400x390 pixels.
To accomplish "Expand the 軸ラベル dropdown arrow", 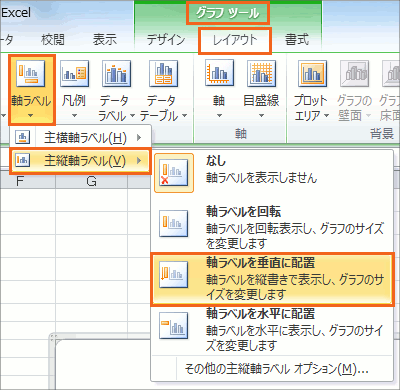I will coord(31,116).
